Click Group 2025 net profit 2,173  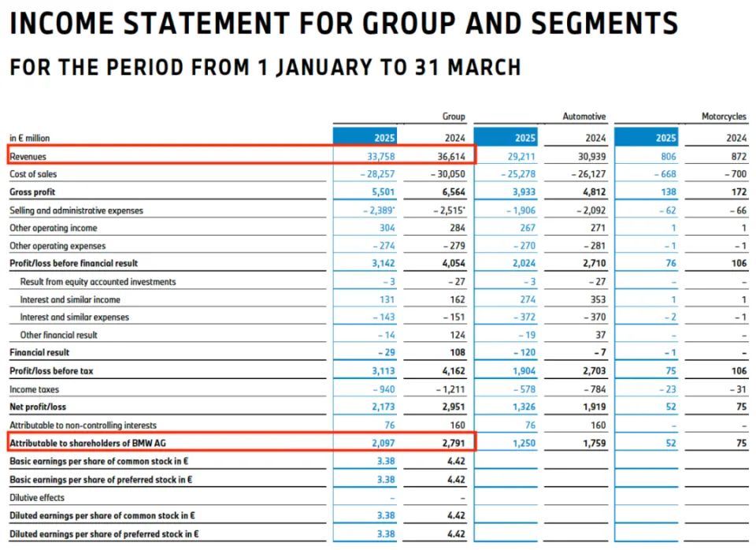coord(384,407)
